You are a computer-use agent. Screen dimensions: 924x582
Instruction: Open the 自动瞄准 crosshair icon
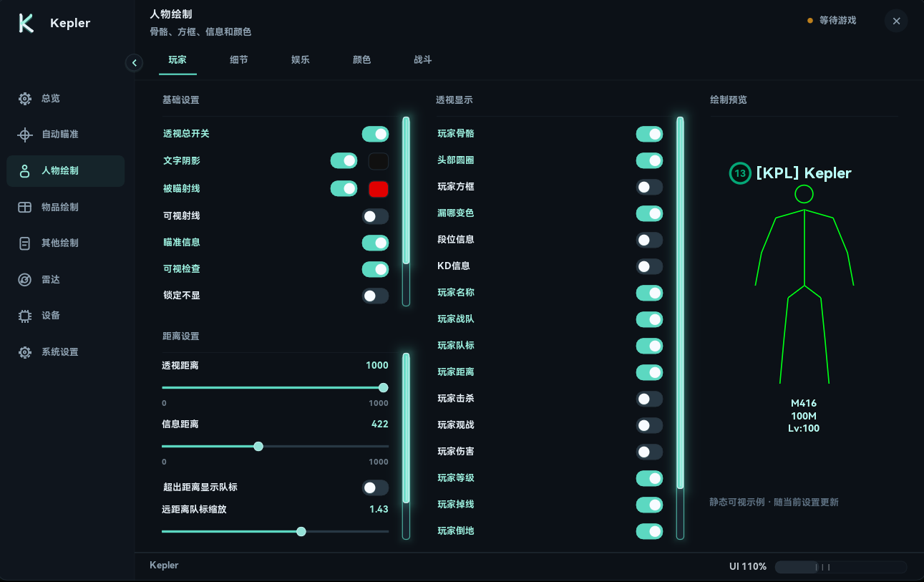25,135
